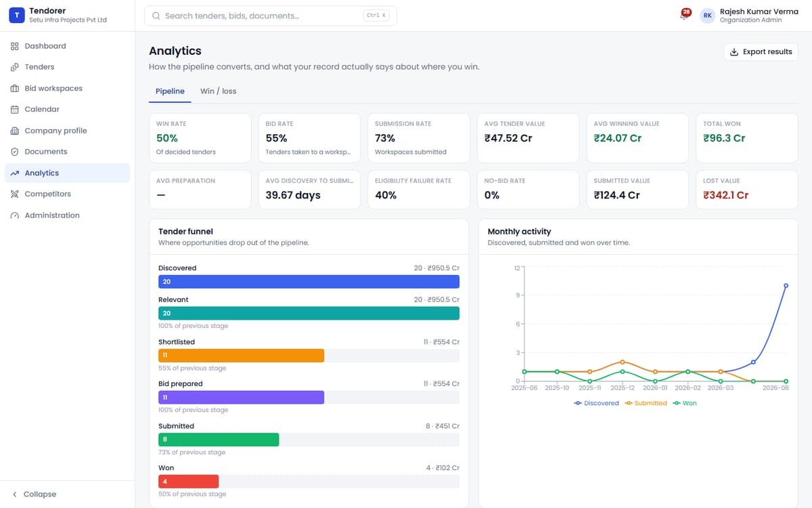812x508 pixels.
Task: Click Submitted peak point at 2025-12
Action: pyautogui.click(x=623, y=362)
